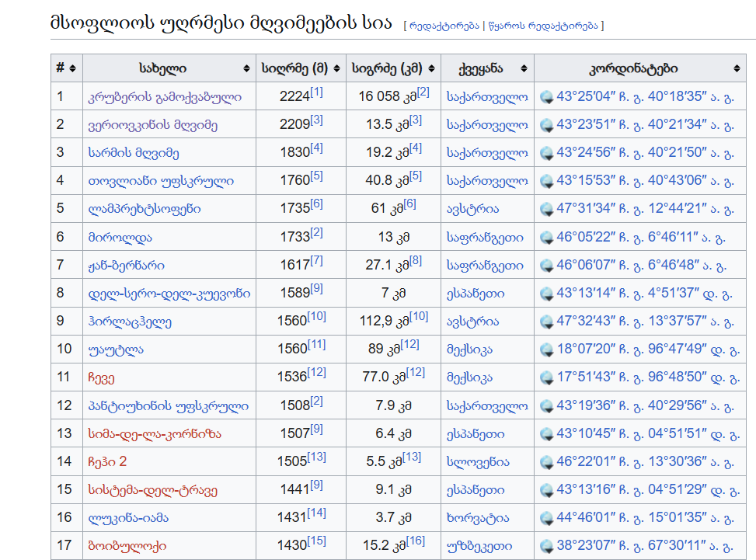Open coordinates 18°07′20″ ჩ. გ. 96°47′49″ link
756x560 pixels.
click(x=649, y=350)
